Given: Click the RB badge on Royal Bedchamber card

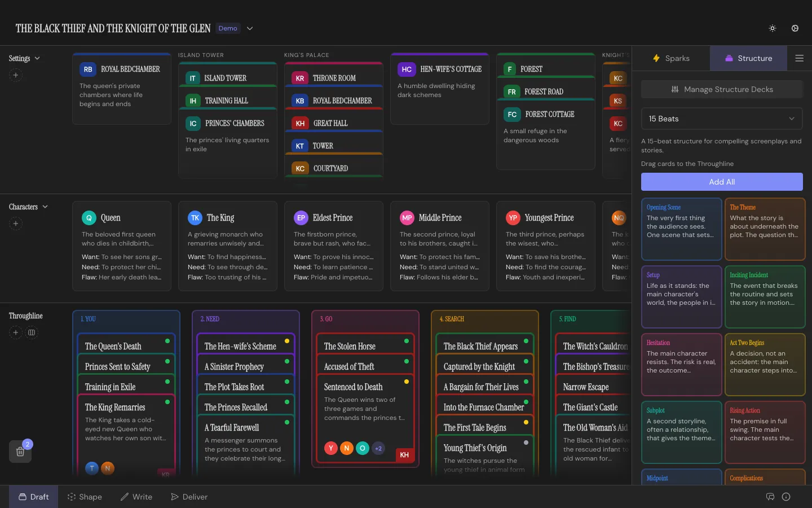Looking at the screenshot, I should (88, 69).
